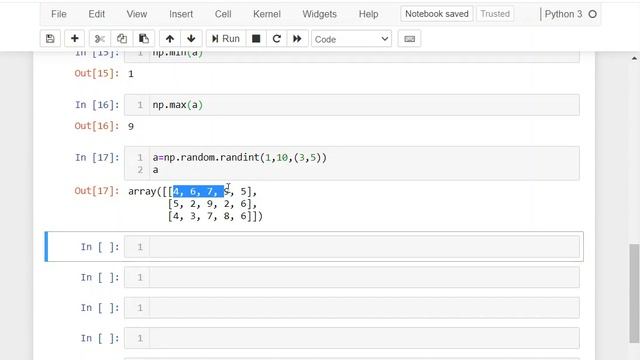Click the In [16]: prompt label

coord(97,105)
